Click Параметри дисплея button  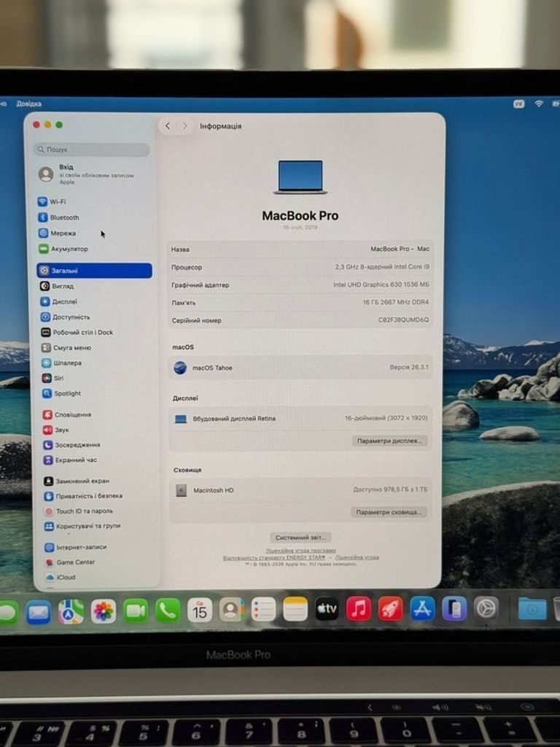tap(389, 441)
